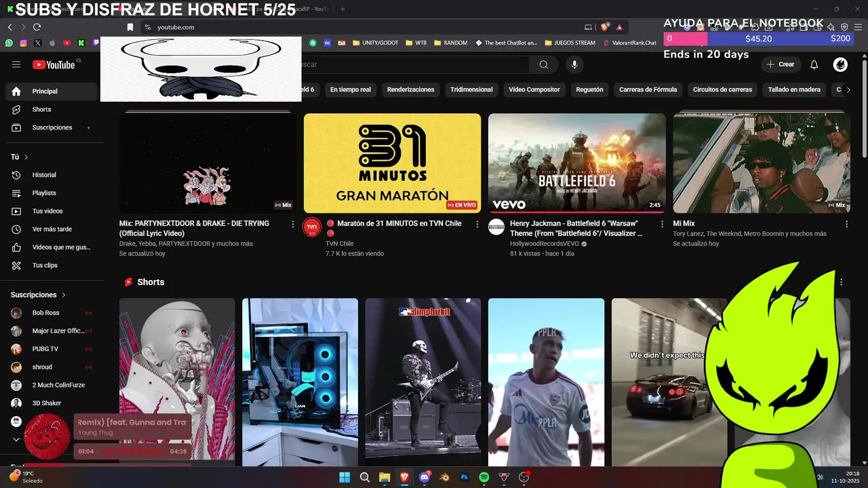Focus the youtube.com address bar
This screenshot has height=488, width=868.
(366, 27)
